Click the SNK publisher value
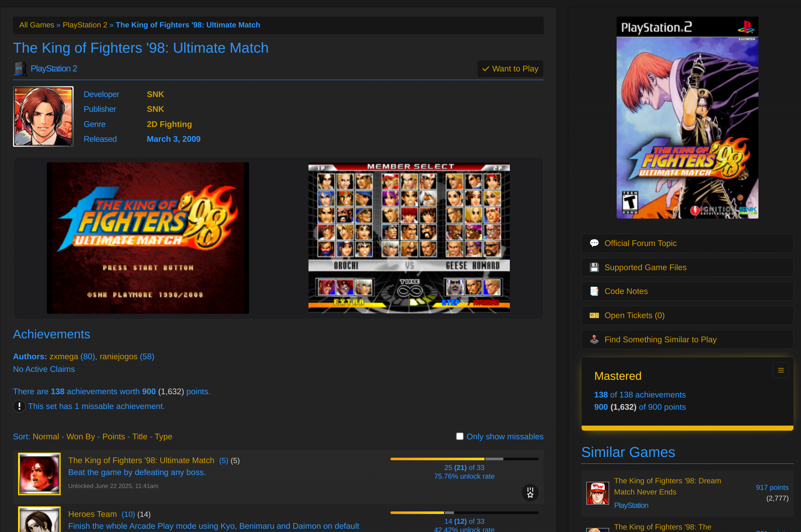The height and width of the screenshot is (532, 801). pos(155,109)
